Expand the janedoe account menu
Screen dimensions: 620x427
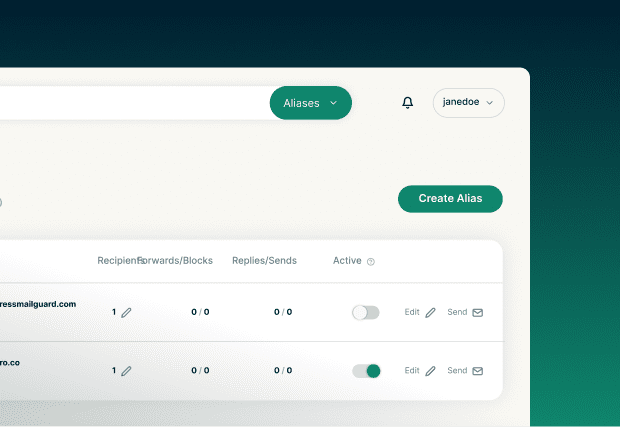pyautogui.click(x=468, y=103)
